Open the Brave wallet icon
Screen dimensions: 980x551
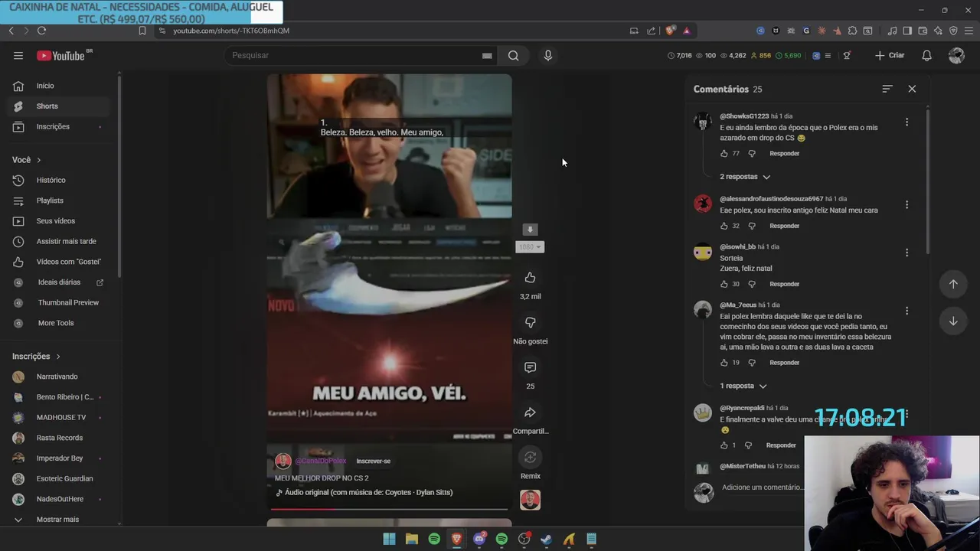coord(923,31)
